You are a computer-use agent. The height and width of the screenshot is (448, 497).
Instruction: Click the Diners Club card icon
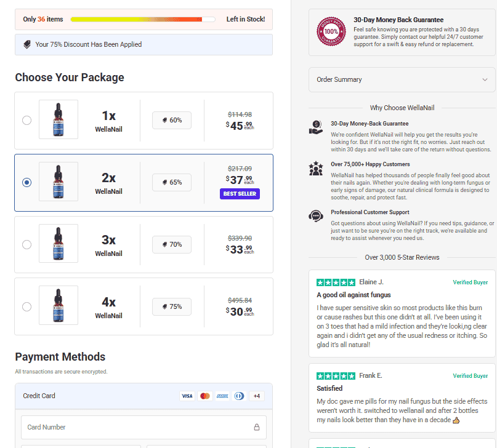pyautogui.click(x=240, y=396)
